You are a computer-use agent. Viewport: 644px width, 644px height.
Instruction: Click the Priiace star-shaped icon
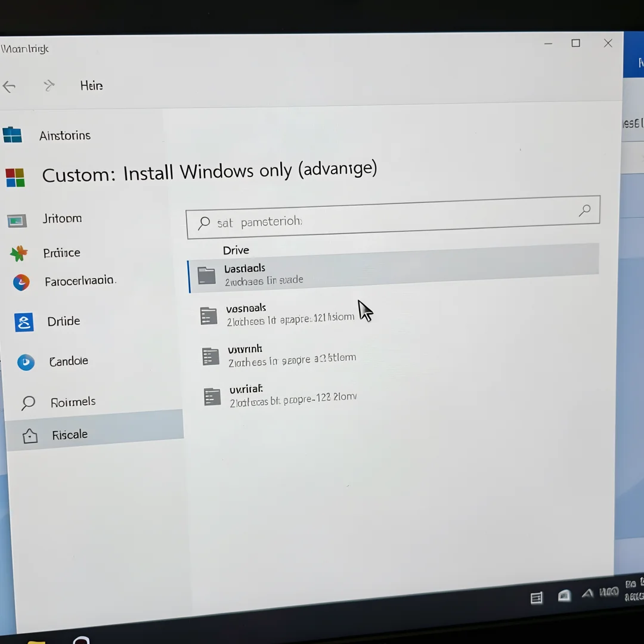click(x=19, y=253)
